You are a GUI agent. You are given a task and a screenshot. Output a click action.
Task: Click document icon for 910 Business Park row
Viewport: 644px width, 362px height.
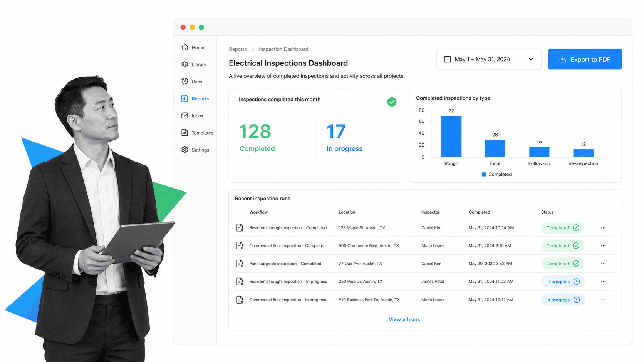click(240, 300)
